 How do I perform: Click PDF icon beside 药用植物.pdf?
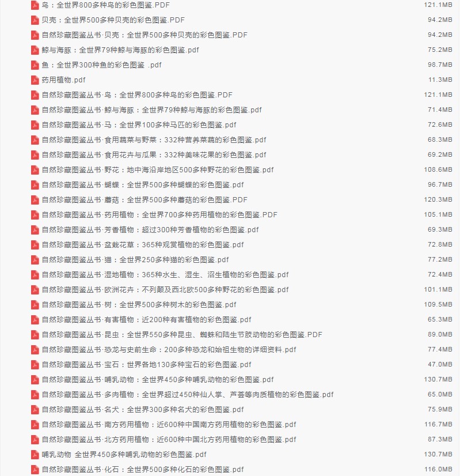coord(35,80)
